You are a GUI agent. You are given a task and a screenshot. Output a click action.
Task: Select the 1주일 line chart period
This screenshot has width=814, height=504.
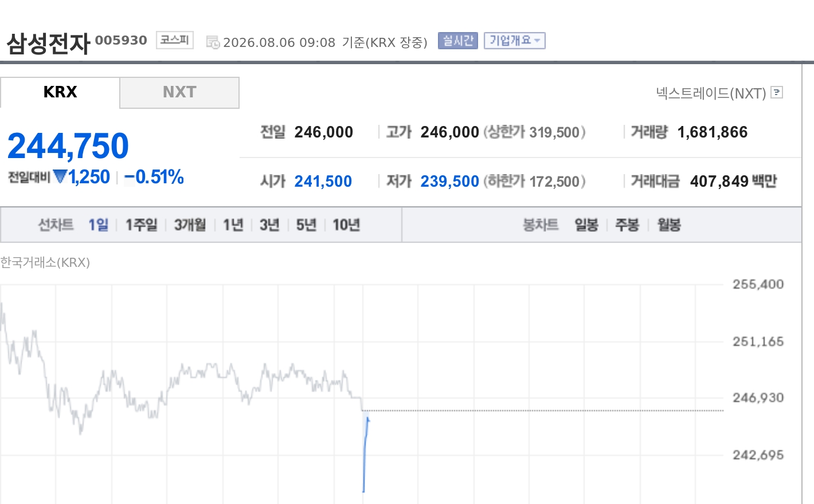[x=141, y=225]
